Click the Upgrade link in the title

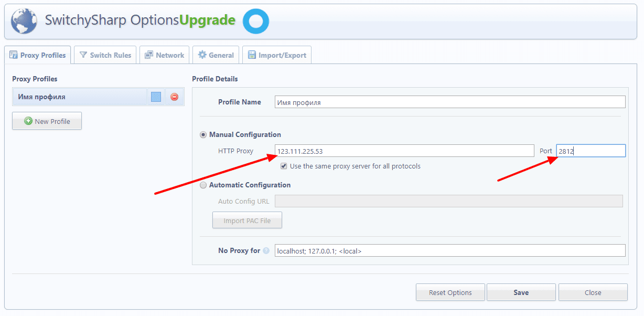tap(208, 20)
